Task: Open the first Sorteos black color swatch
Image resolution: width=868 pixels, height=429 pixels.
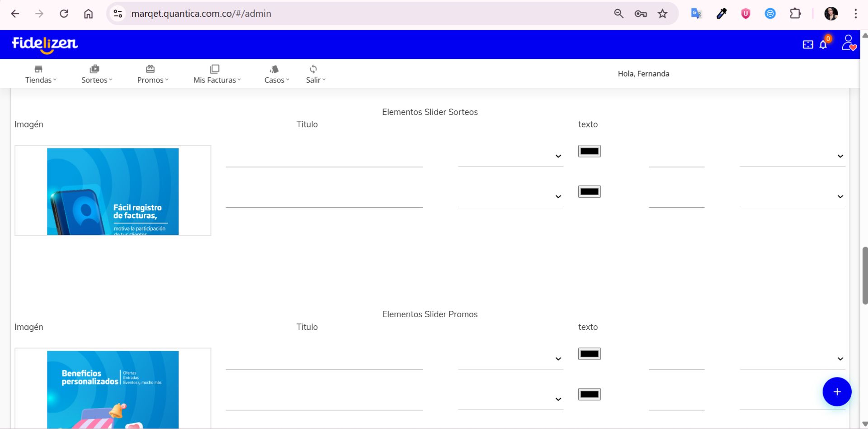Action: (589, 151)
